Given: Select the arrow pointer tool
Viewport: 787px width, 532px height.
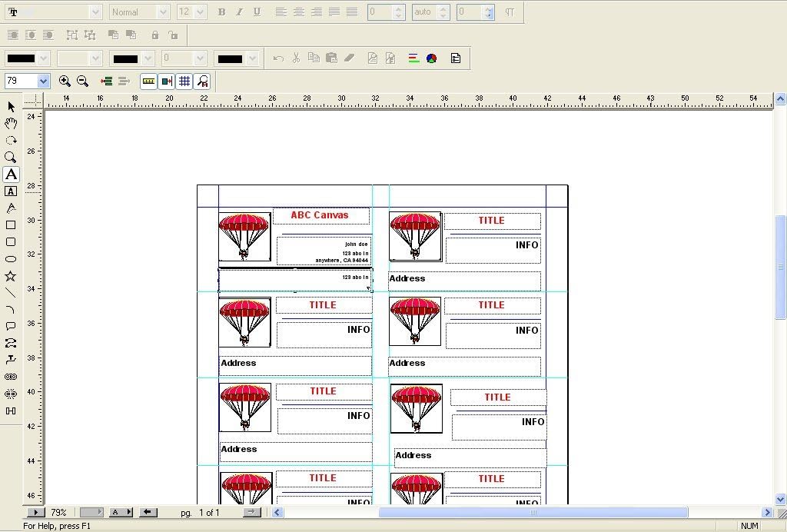Looking at the screenshot, I should [x=11, y=107].
